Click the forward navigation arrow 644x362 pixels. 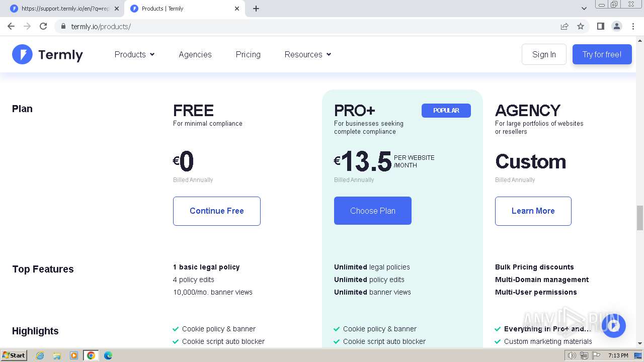(x=27, y=26)
